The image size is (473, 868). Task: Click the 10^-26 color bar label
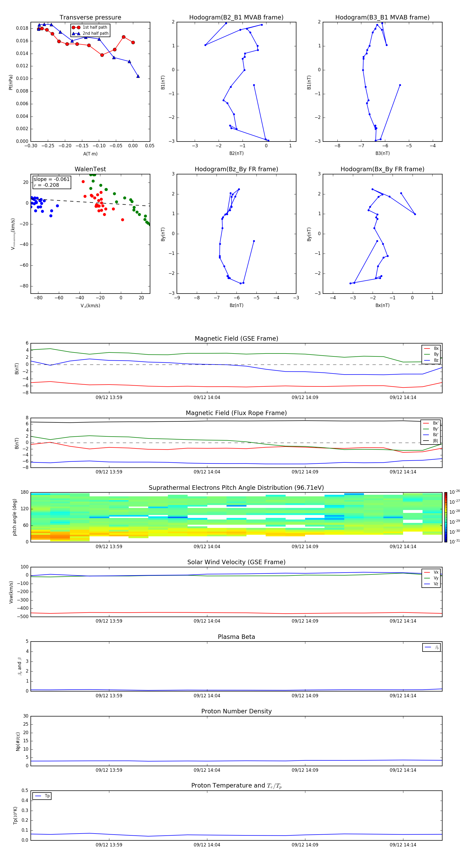click(455, 492)
